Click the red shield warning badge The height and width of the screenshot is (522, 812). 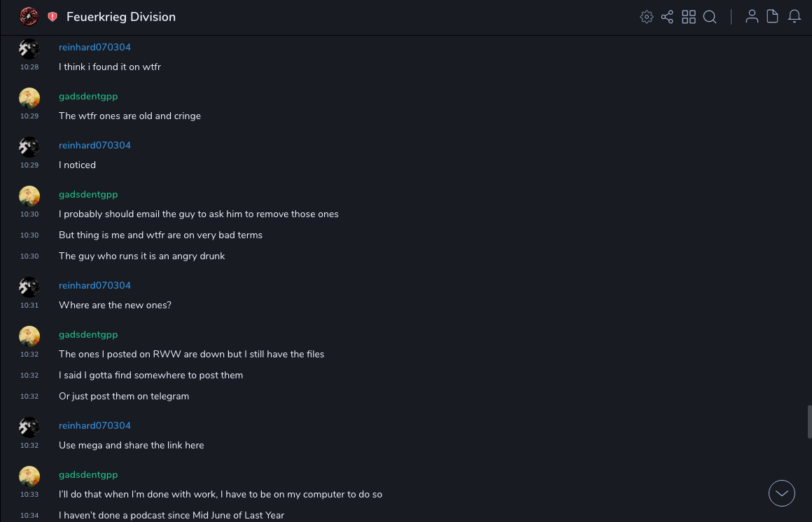click(52, 17)
